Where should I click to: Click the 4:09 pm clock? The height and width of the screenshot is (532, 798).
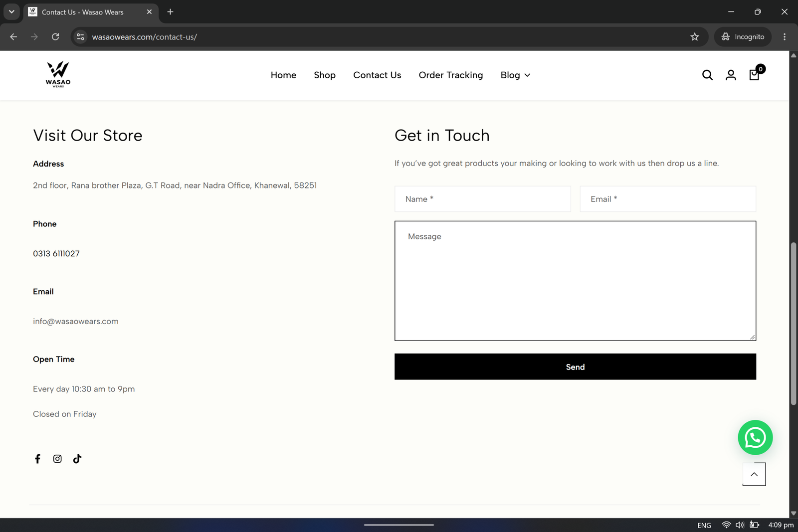tap(781, 525)
